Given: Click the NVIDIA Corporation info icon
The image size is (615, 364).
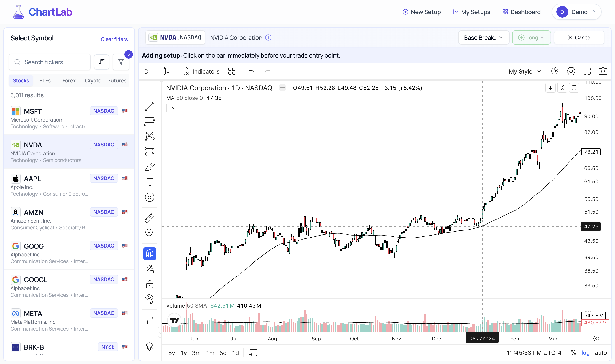Looking at the screenshot, I should [268, 37].
